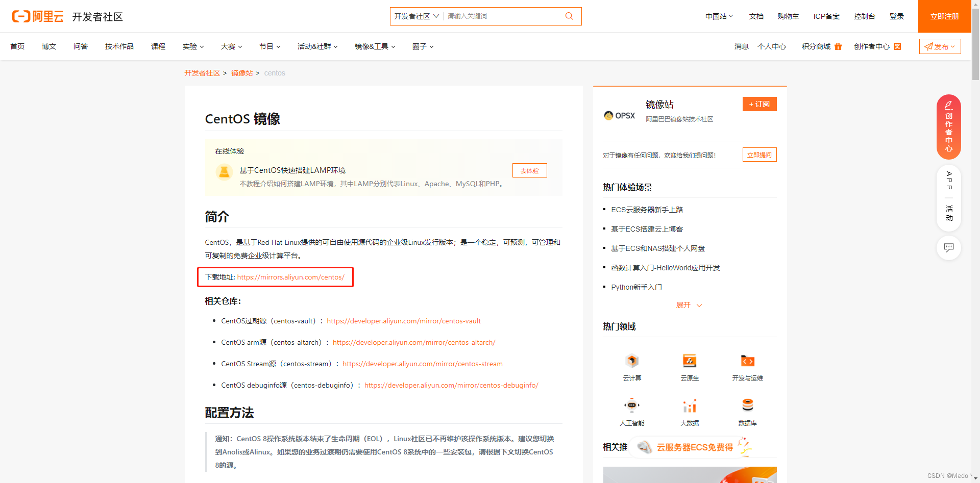The width and height of the screenshot is (980, 483).
Task: Go to 首页 nav item
Action: point(17,46)
